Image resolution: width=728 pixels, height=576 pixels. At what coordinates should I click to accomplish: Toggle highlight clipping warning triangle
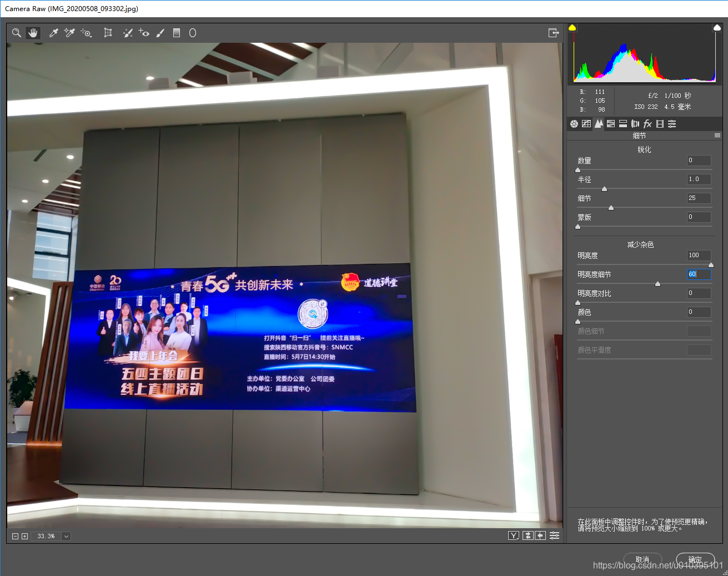pyautogui.click(x=717, y=27)
